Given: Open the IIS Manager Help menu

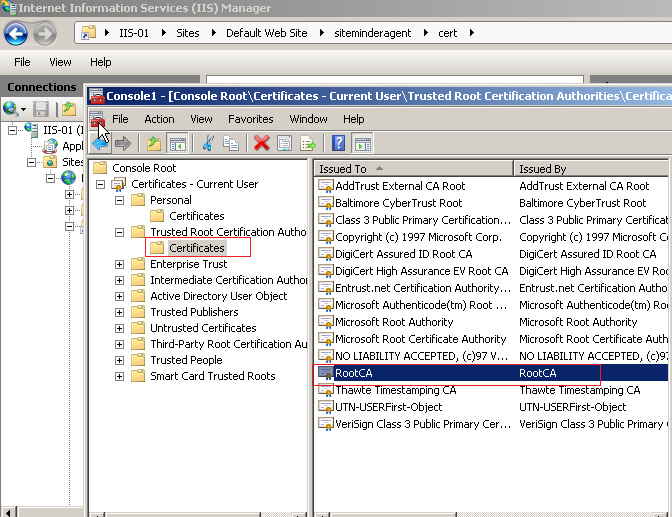Looking at the screenshot, I should coord(101,63).
